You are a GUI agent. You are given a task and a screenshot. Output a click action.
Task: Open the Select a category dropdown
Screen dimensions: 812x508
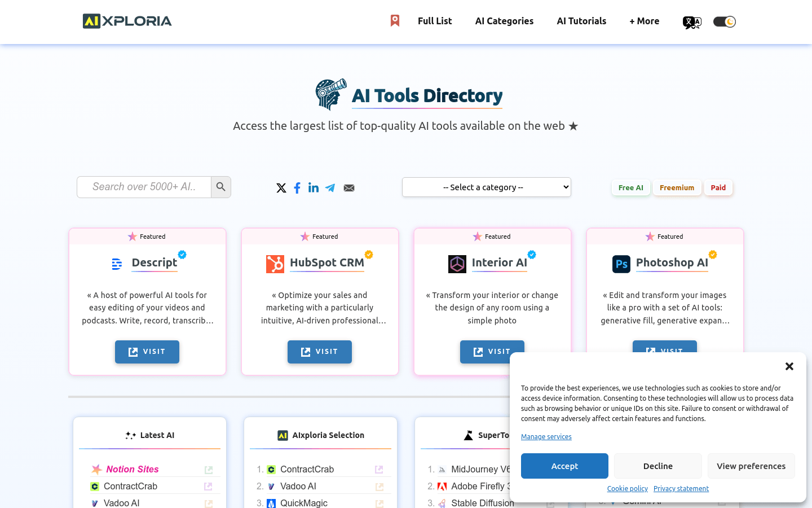487,187
